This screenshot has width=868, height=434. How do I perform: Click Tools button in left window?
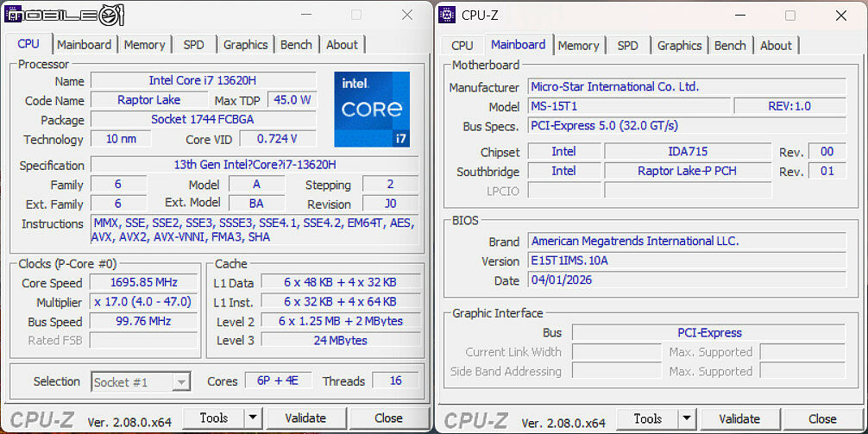[214, 418]
